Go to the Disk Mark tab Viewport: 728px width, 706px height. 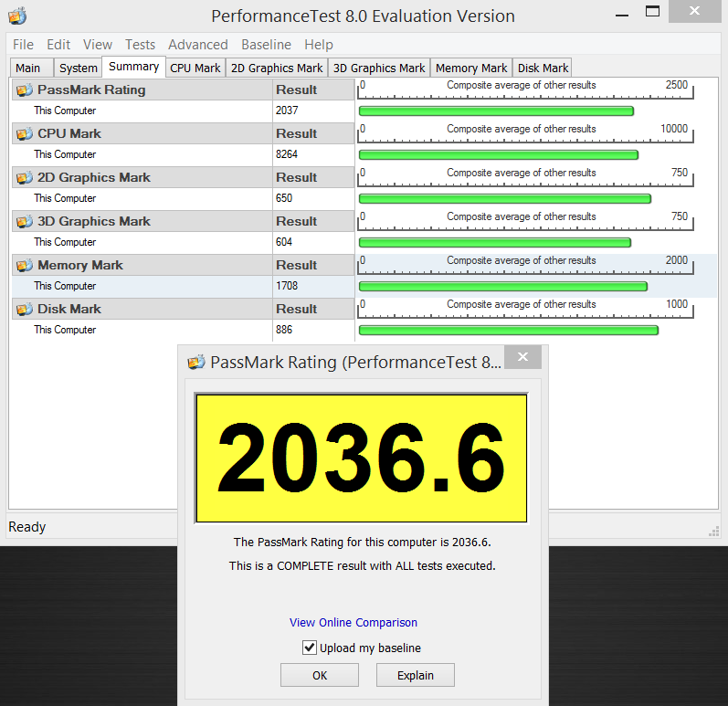tap(543, 68)
